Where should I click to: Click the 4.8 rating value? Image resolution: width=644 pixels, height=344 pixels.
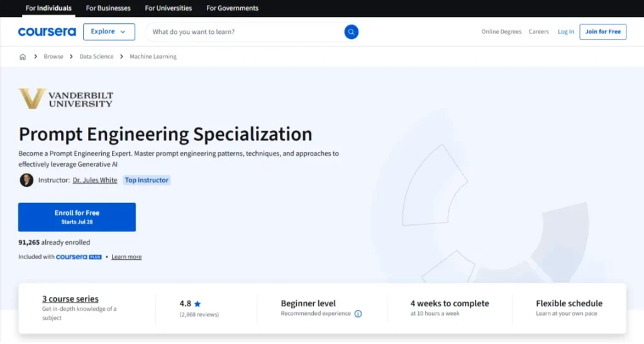186,304
